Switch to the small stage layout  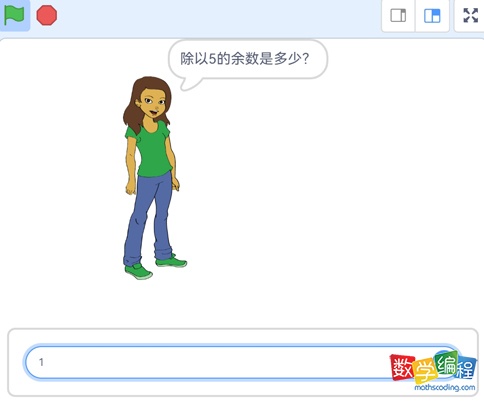(398, 16)
